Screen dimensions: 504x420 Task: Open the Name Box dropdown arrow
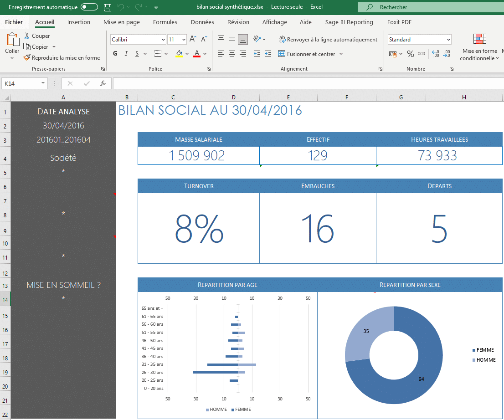(x=43, y=83)
